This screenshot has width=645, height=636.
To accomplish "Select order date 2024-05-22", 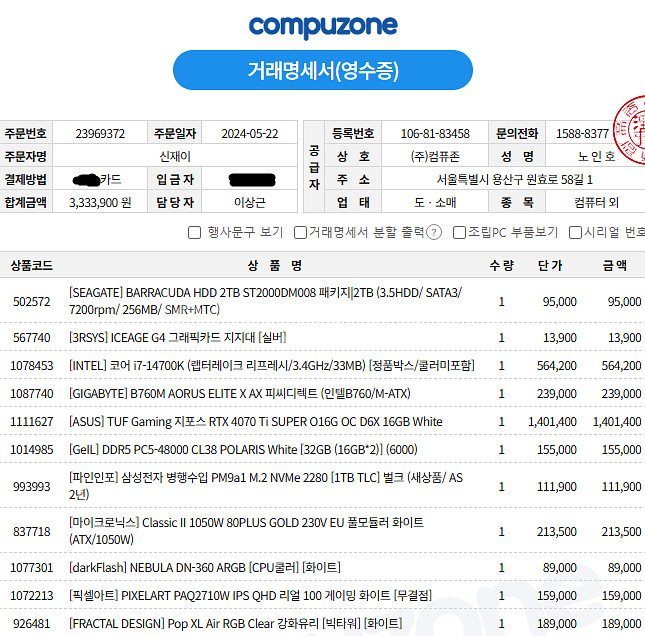I will [250, 134].
